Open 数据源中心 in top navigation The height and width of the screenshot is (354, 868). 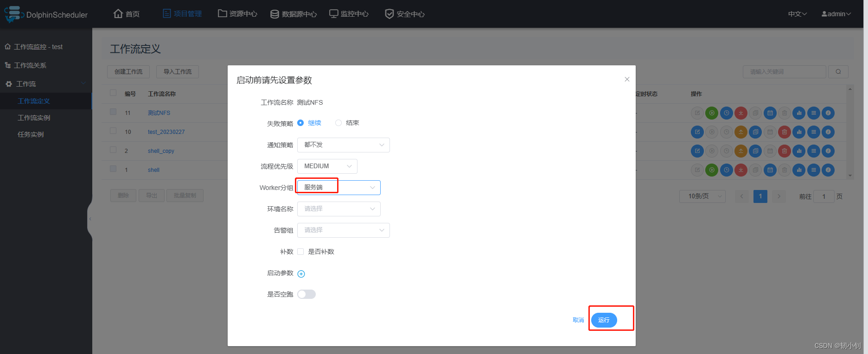[294, 14]
